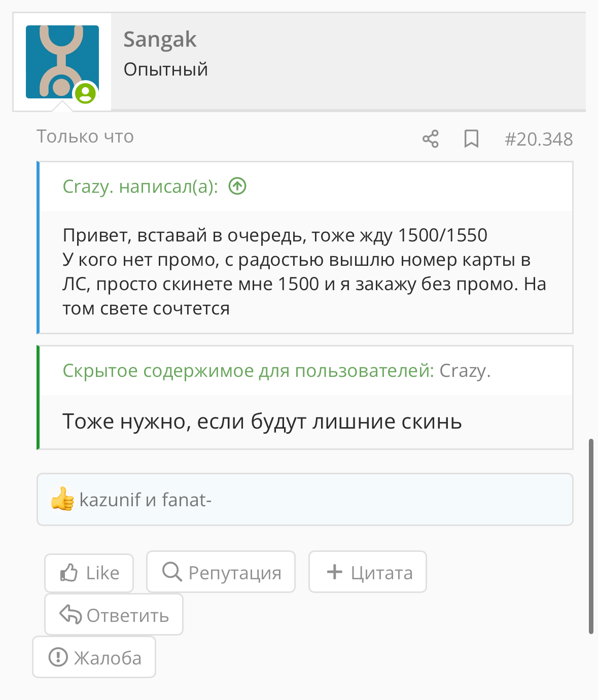Report post with Жалоба button

[x=94, y=657]
